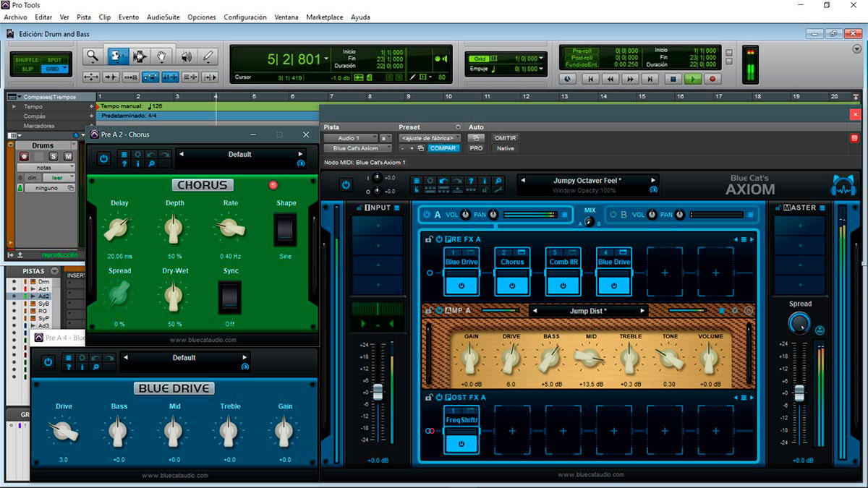The height and width of the screenshot is (488, 868).
Task: Click the FreqShiftr pedal in Post FX A
Action: (461, 420)
